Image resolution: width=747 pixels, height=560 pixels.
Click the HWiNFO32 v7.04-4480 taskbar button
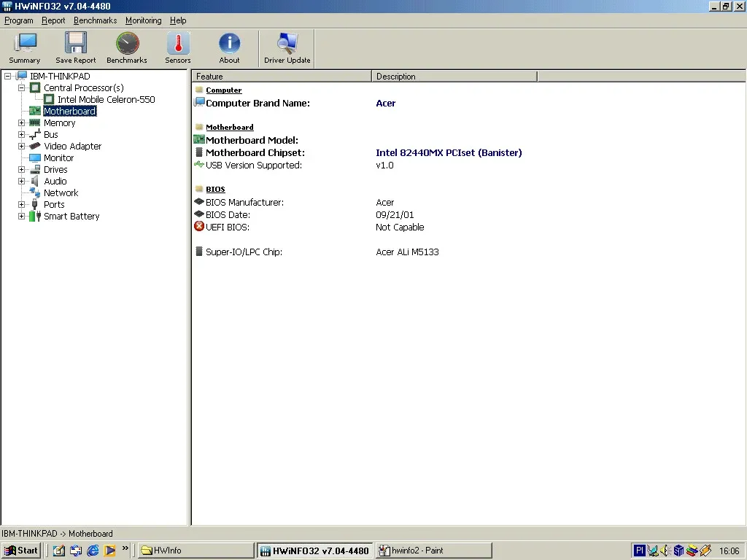(315, 551)
